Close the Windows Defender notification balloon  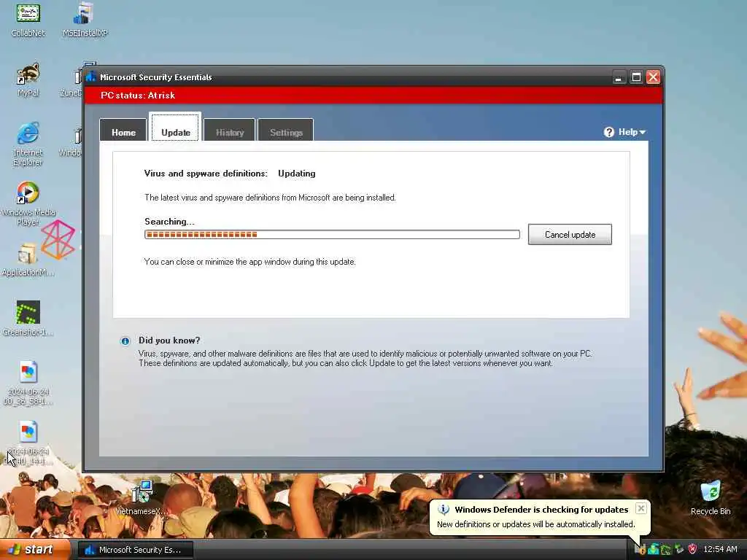coord(640,508)
